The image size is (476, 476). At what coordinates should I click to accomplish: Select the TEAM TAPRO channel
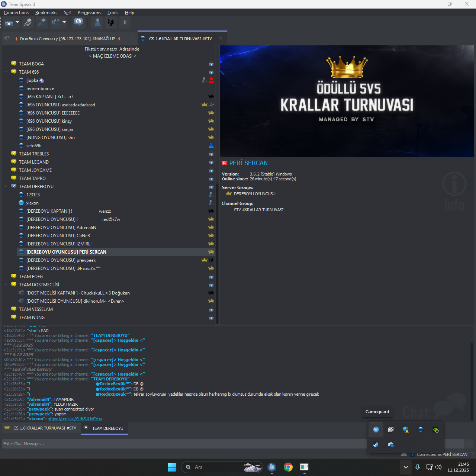pyautogui.click(x=32, y=178)
